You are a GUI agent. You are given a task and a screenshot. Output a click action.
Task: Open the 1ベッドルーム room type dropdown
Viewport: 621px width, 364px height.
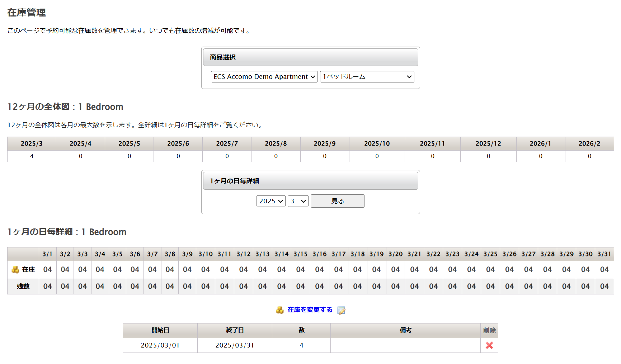point(367,76)
